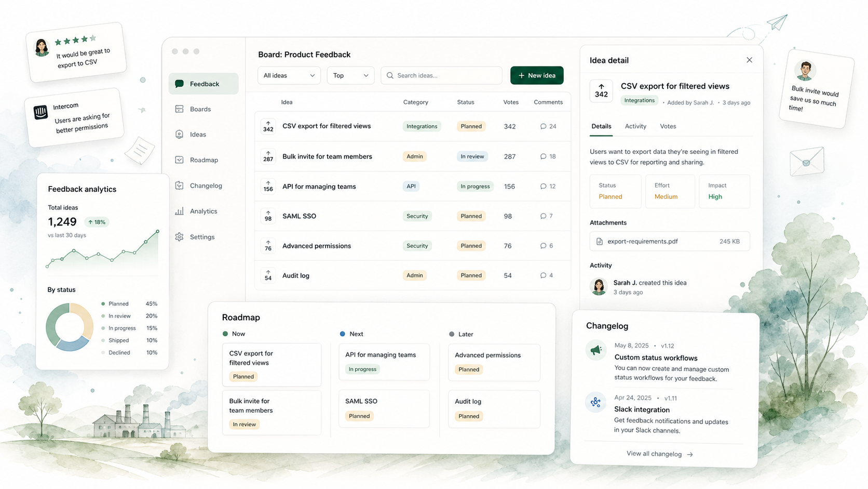Open the export-requirements.pdf attachment

670,241
